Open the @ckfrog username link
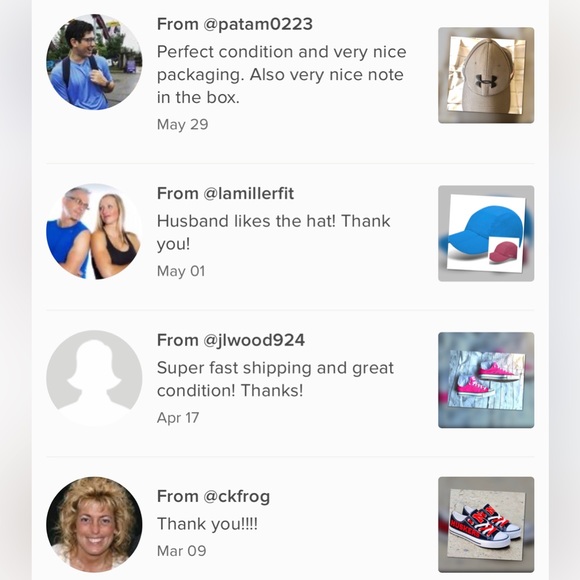Image resolution: width=580 pixels, height=580 pixels. [236, 496]
